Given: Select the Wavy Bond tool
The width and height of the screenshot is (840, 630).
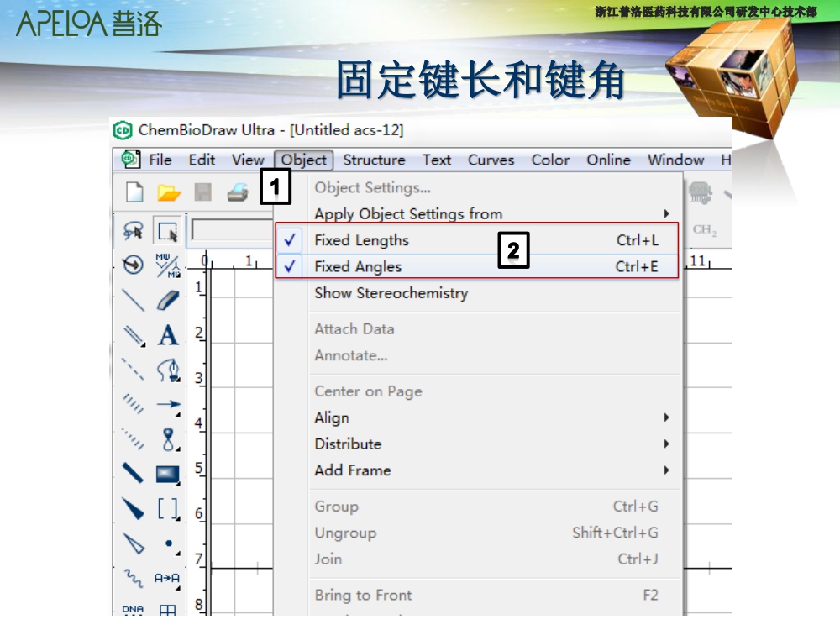Looking at the screenshot, I should 133,578.
